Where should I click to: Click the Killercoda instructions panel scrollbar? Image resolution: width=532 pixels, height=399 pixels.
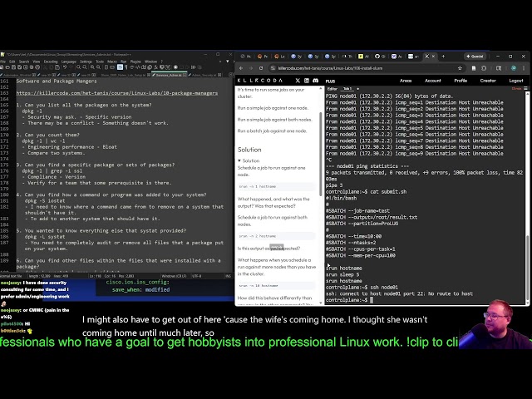click(x=321, y=154)
